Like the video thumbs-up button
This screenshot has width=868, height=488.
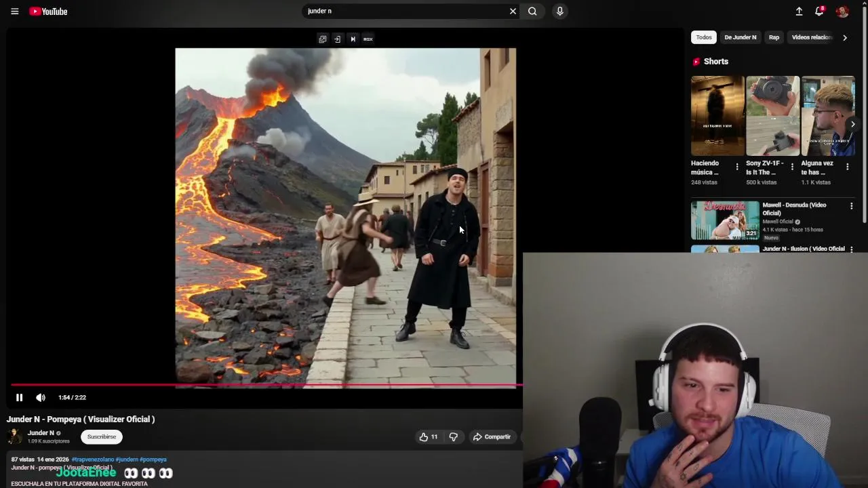[429, 437]
